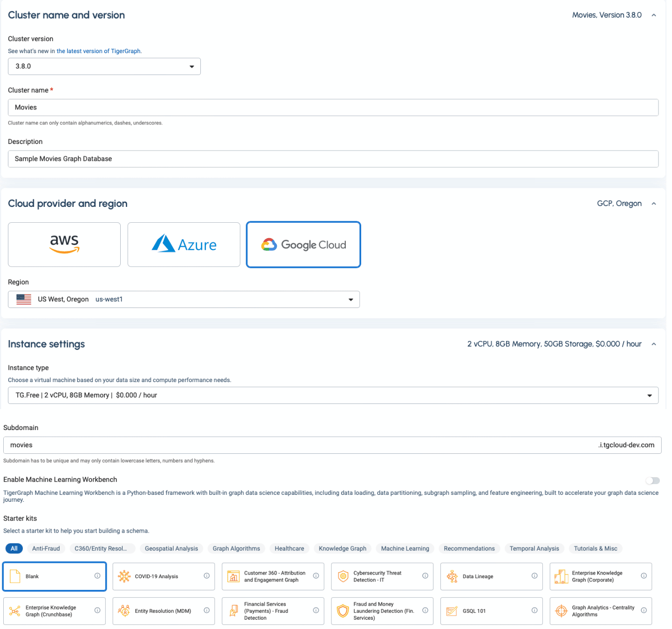Show info for COVID-19 Analysis kit

(207, 576)
